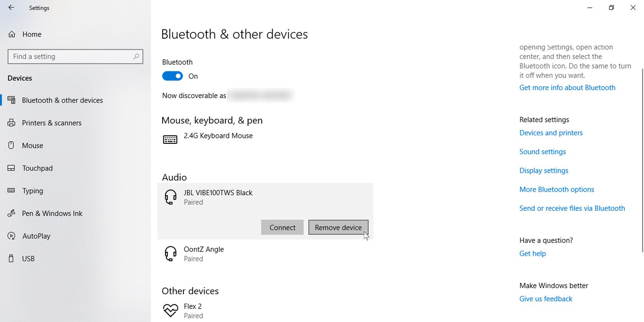Click Connect for JBL VIBE100TWS Black
This screenshot has height=322, width=644.
(x=282, y=227)
